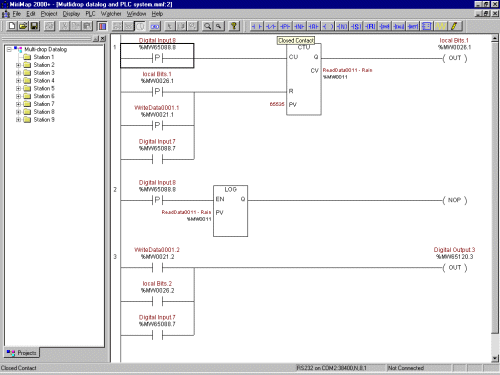Select the negative edge contact tool
The width and height of the screenshot is (500, 375).
tap(299, 26)
